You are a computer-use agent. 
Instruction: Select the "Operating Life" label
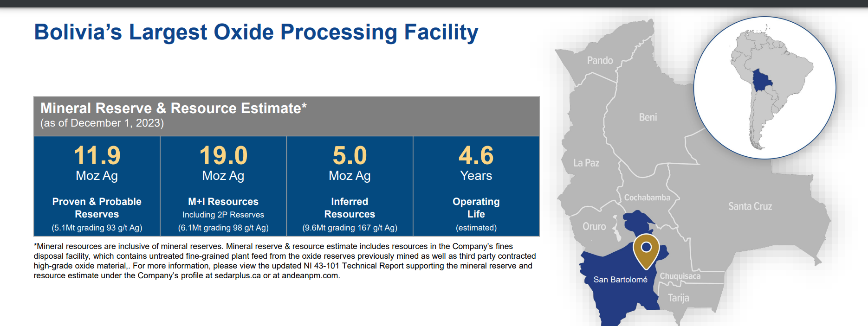476,208
